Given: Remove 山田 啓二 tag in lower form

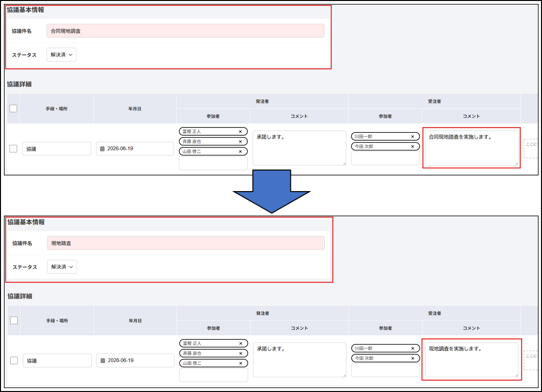Looking at the screenshot, I should point(240,363).
